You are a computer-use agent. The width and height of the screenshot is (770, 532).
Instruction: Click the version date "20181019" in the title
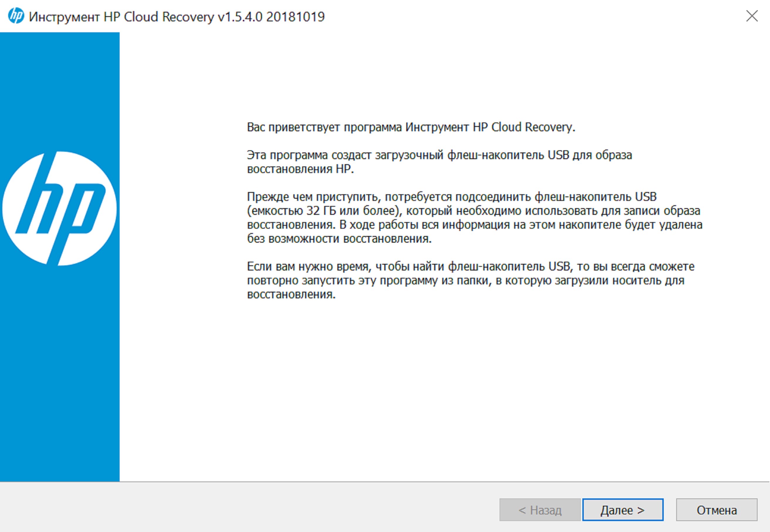[295, 17]
